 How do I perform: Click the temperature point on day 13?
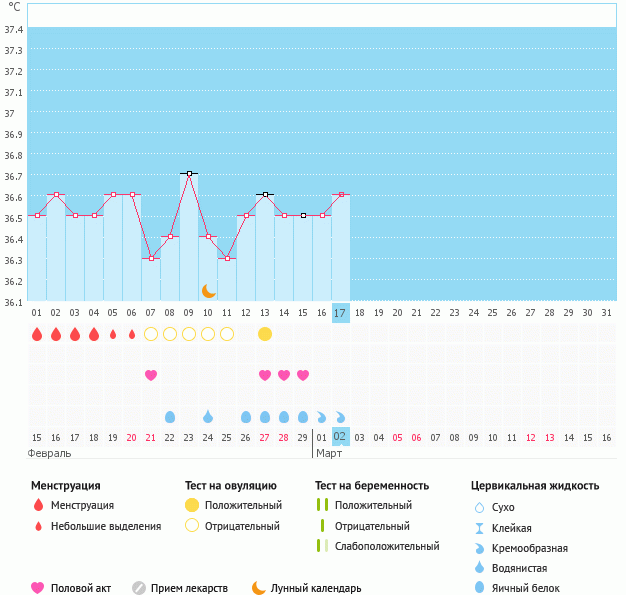pos(265,194)
